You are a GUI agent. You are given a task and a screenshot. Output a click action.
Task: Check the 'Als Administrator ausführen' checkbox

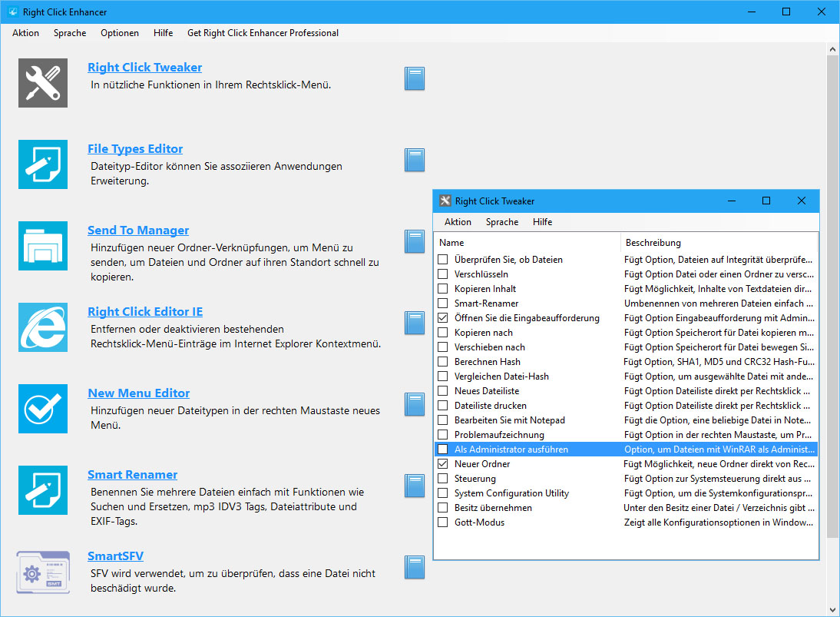pyautogui.click(x=442, y=449)
